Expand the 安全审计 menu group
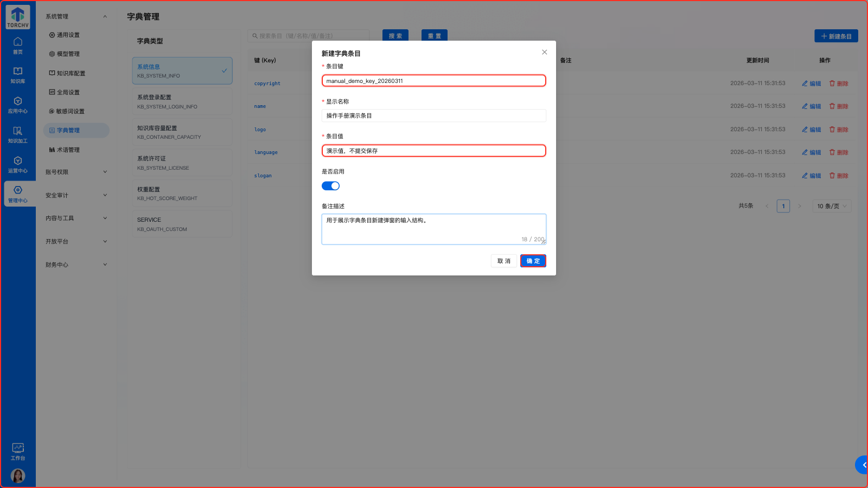The height and width of the screenshot is (488, 868). (x=76, y=195)
